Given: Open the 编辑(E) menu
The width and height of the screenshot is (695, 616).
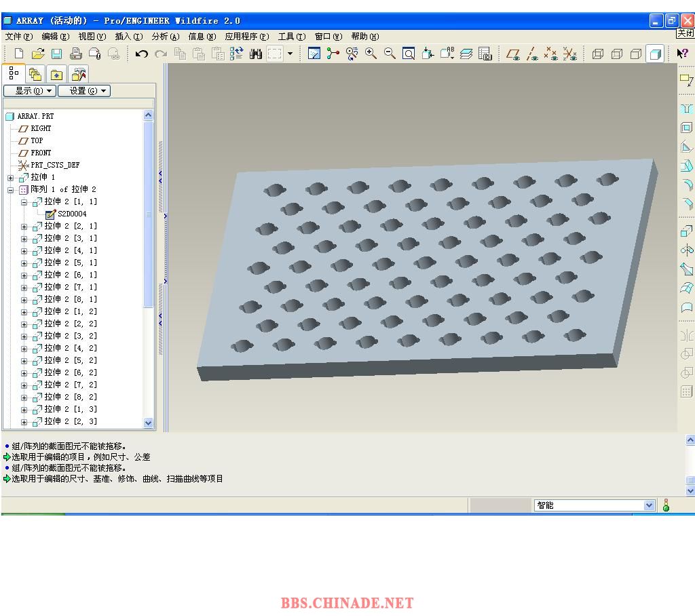Looking at the screenshot, I should 56,37.
